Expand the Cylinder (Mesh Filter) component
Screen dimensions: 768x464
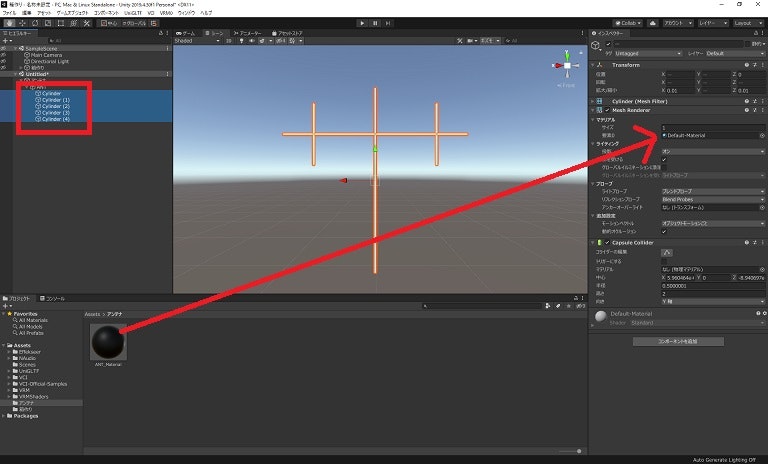click(593, 101)
